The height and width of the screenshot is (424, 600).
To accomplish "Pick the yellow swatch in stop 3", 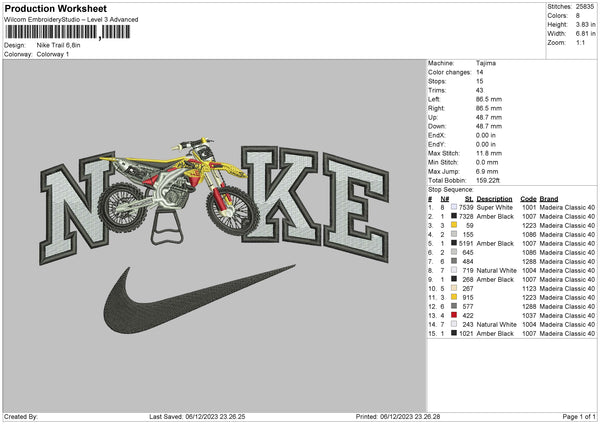I will [x=454, y=225].
